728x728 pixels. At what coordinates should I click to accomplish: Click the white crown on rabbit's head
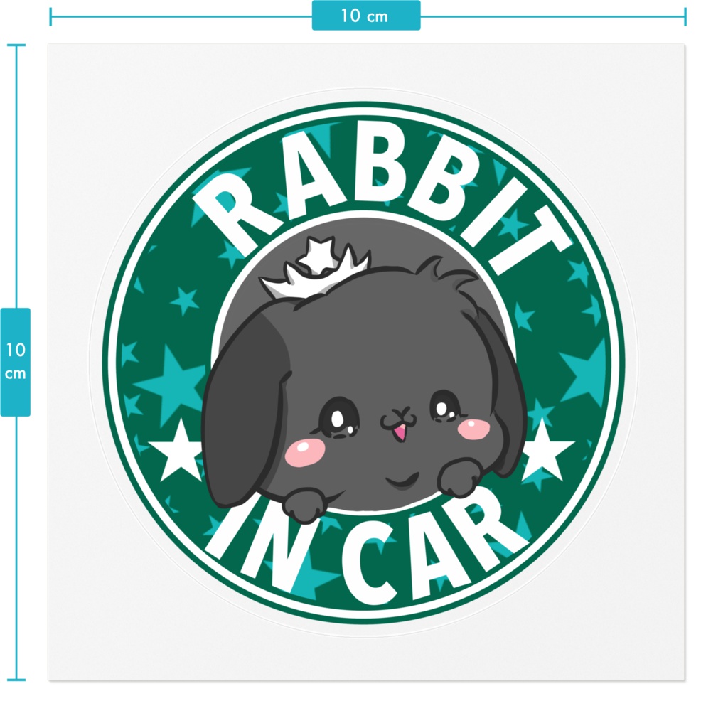(x=315, y=267)
